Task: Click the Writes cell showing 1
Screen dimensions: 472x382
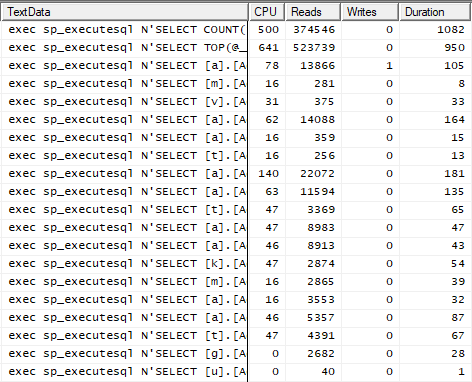Action: pyautogui.click(x=370, y=66)
